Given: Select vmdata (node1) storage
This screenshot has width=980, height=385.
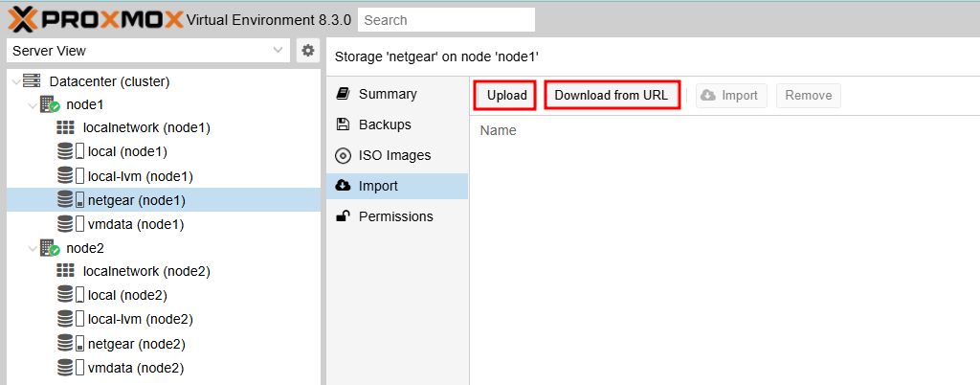Looking at the screenshot, I should (136, 224).
